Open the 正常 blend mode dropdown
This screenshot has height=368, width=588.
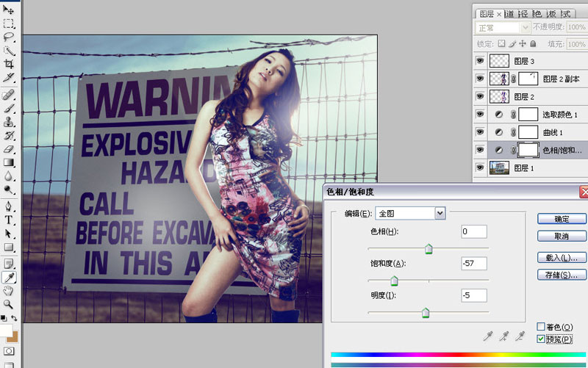pyautogui.click(x=503, y=28)
